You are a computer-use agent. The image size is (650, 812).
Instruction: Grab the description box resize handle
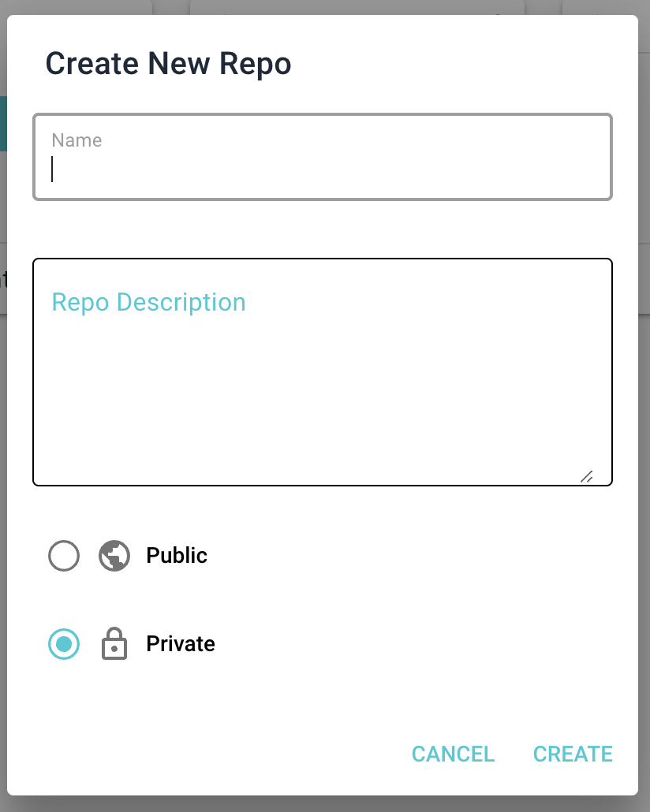pyautogui.click(x=586, y=476)
